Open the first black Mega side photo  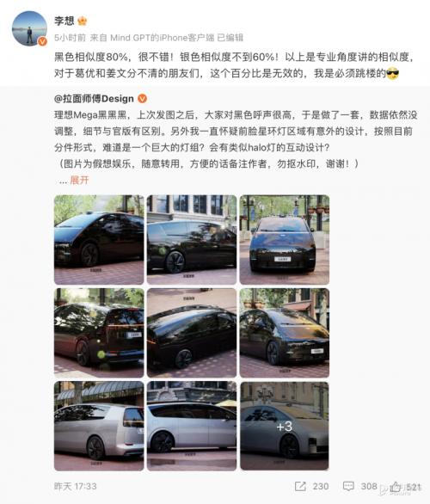click(99, 240)
